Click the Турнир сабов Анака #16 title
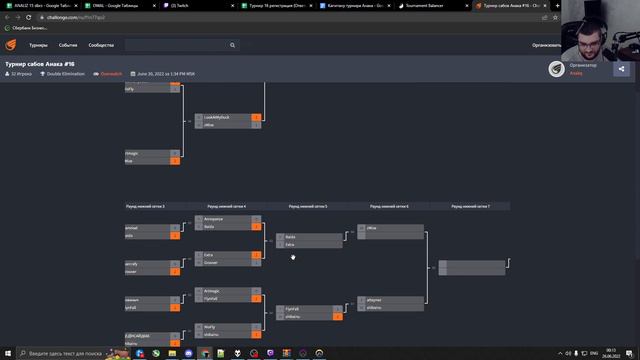Viewport: 640px width, 360px height. [40, 64]
